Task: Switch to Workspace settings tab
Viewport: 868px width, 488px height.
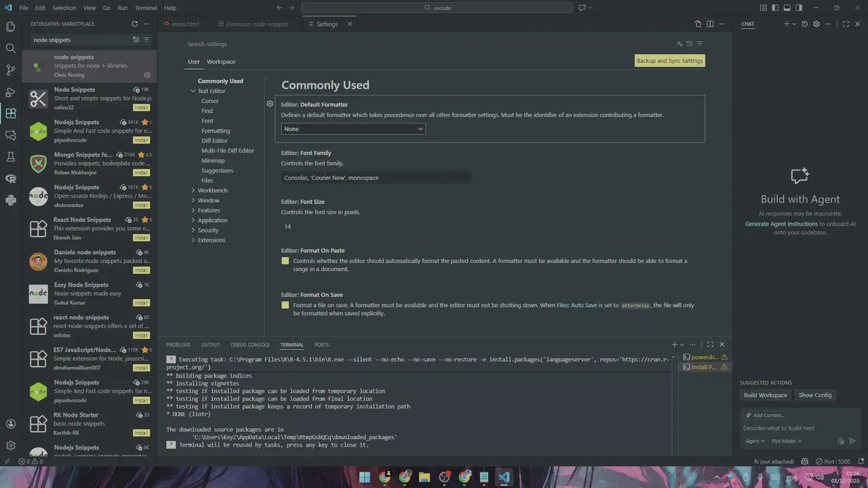Action: tap(221, 62)
